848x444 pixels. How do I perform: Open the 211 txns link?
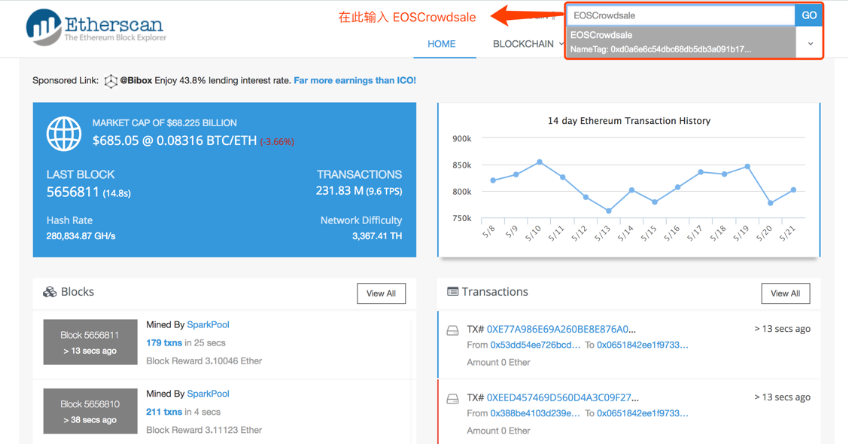tap(164, 411)
